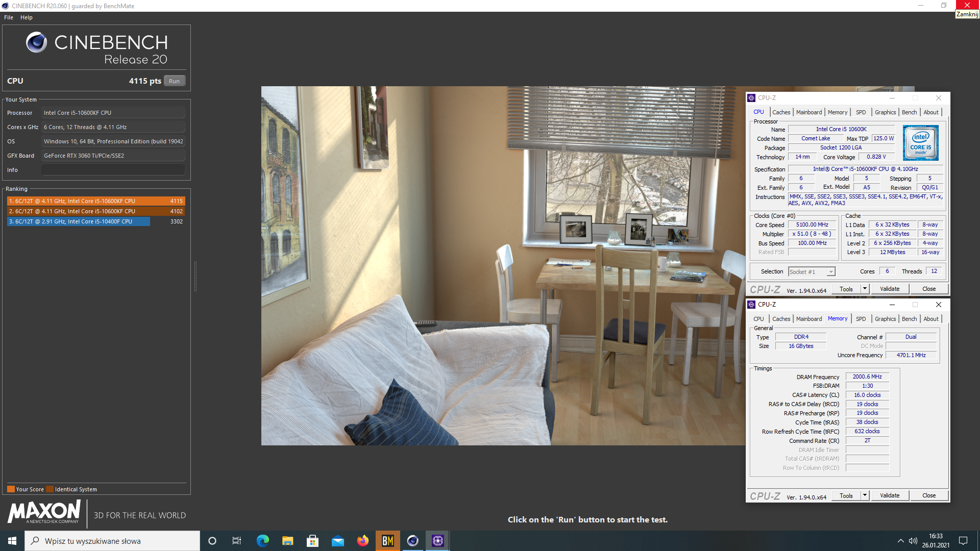980x551 pixels.
Task: Open SPD tab in upper CPU-Z
Action: tap(861, 112)
